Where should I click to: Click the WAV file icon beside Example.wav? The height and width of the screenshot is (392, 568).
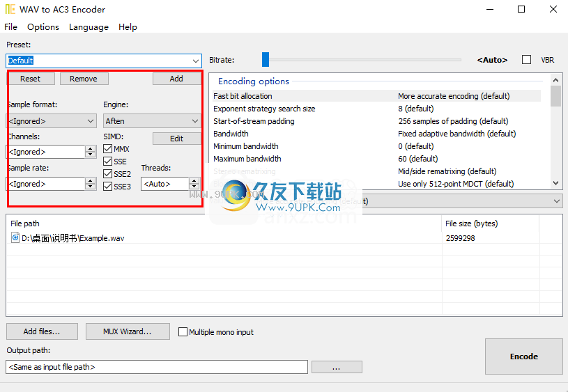tap(15, 238)
